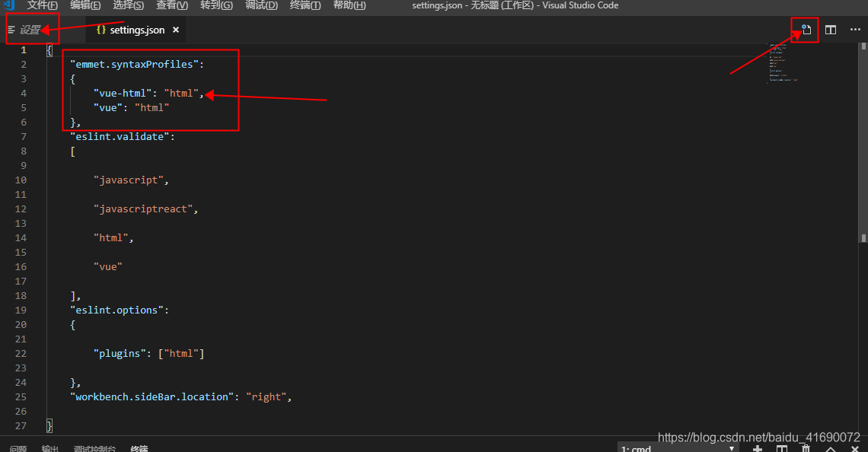This screenshot has height=452, width=868.
Task: Create a new terminal with plus icon
Action: (758, 449)
